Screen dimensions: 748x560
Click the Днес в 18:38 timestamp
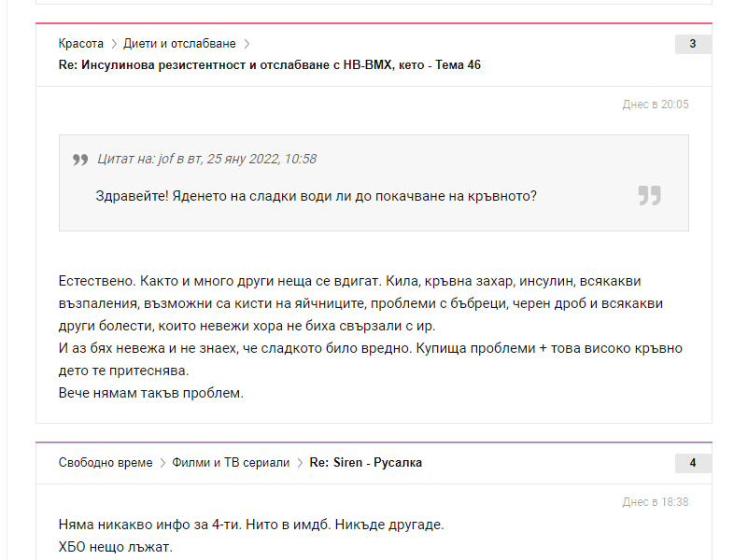(x=655, y=502)
